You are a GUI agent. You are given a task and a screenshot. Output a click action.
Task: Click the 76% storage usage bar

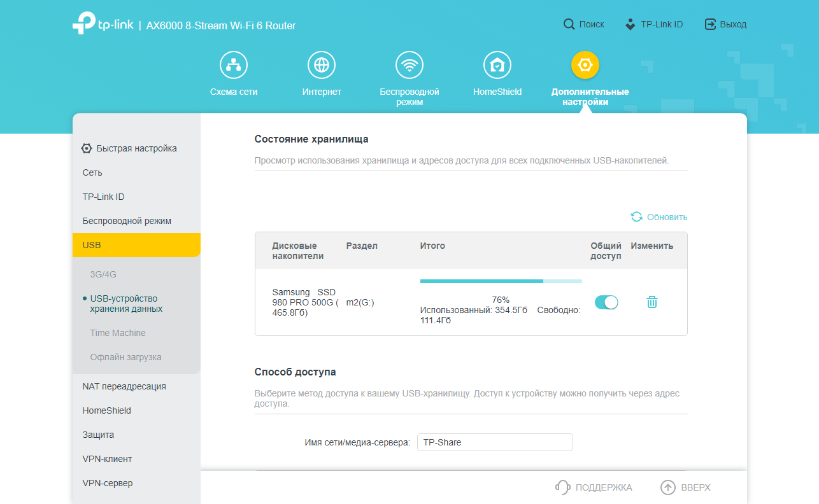501,281
